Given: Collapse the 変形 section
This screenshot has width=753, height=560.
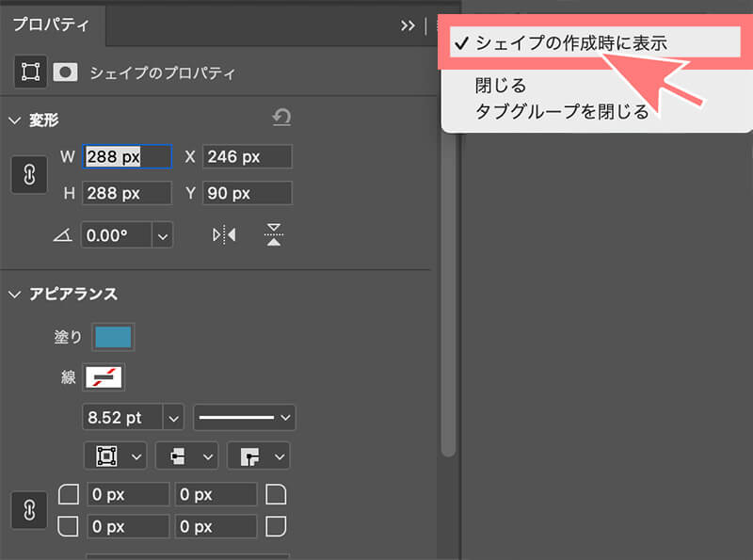Looking at the screenshot, I should pyautogui.click(x=14, y=120).
